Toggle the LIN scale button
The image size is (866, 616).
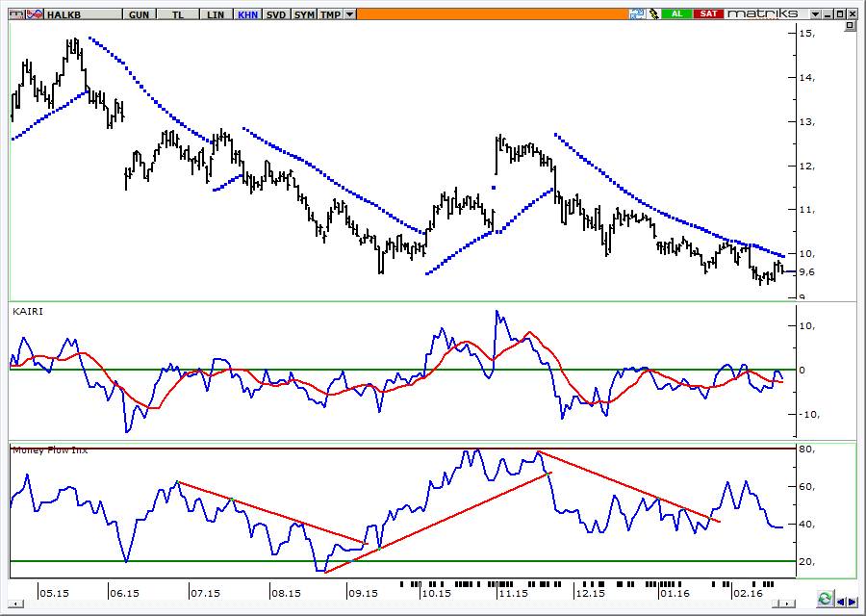click(x=216, y=14)
